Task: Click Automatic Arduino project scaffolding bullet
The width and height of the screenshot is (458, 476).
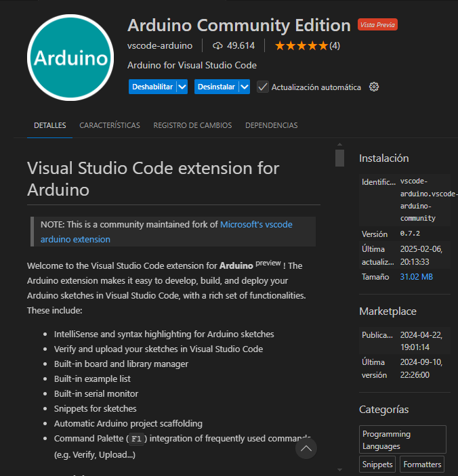Action: [x=128, y=423]
